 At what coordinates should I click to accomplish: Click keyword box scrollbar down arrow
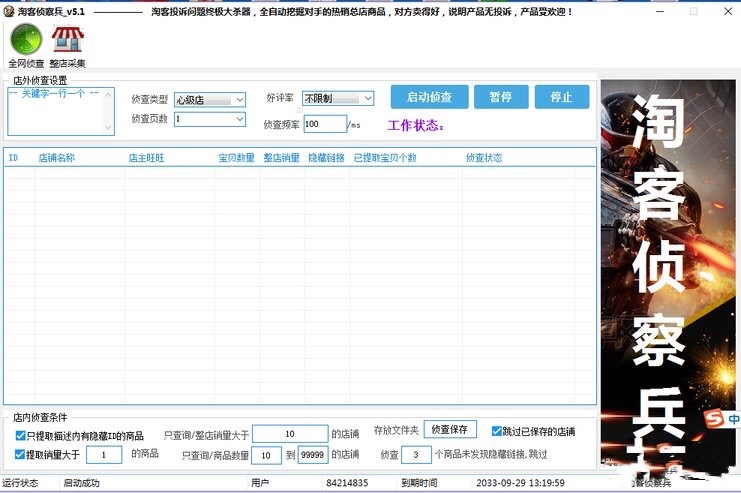(109, 128)
